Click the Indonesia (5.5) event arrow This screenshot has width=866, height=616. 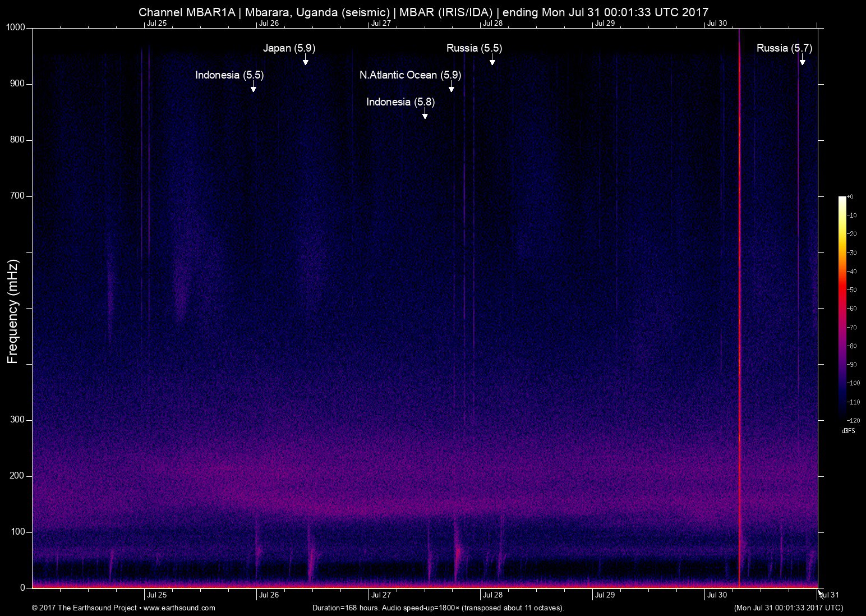click(254, 87)
